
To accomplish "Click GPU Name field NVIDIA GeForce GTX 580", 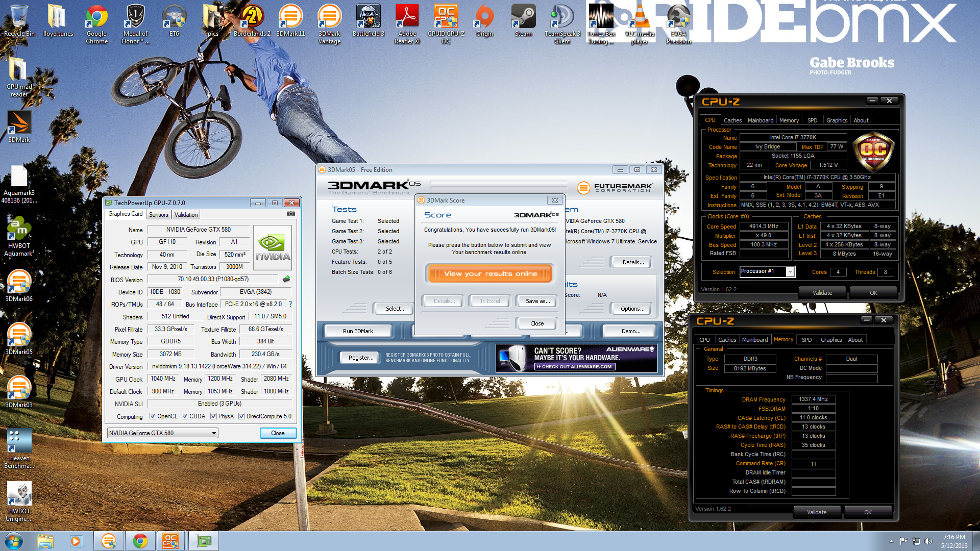I will click(x=198, y=230).
